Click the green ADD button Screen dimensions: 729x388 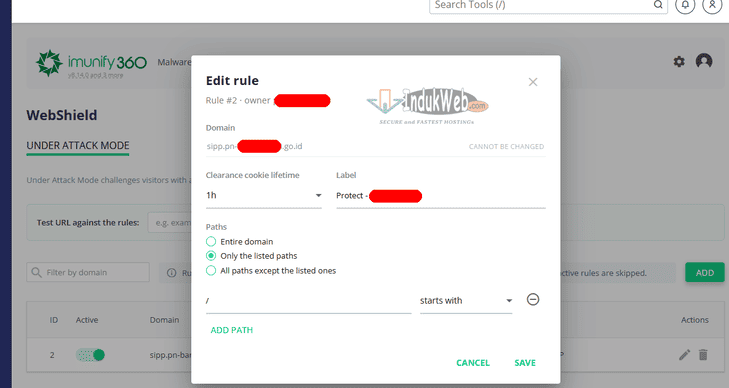[704, 273]
